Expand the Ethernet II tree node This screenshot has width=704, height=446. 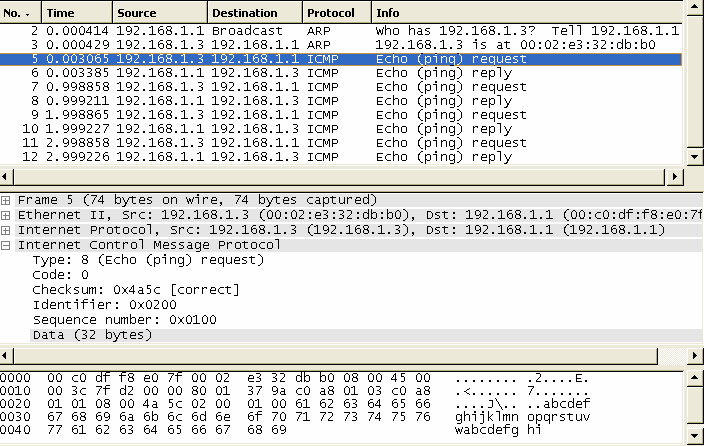pyautogui.click(x=5, y=216)
